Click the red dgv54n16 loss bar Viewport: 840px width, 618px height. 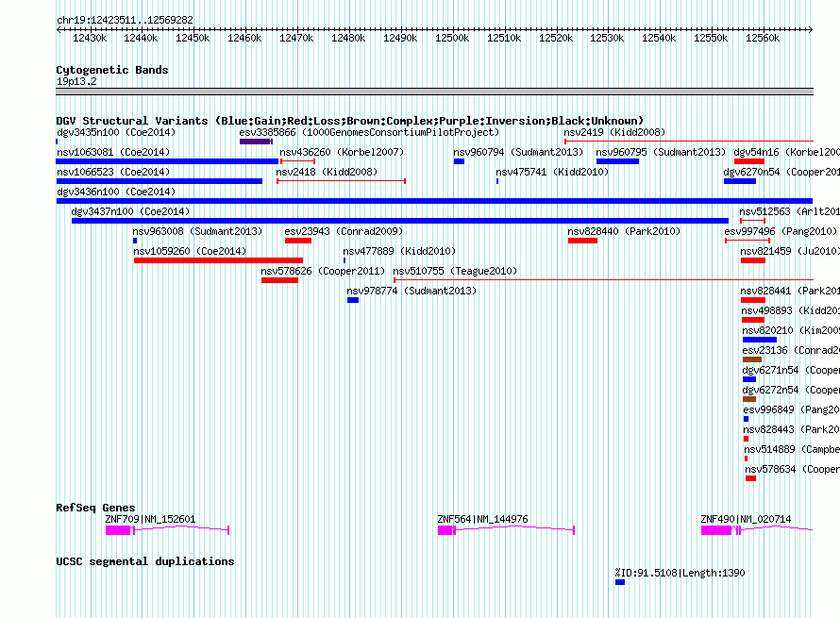pos(749,161)
